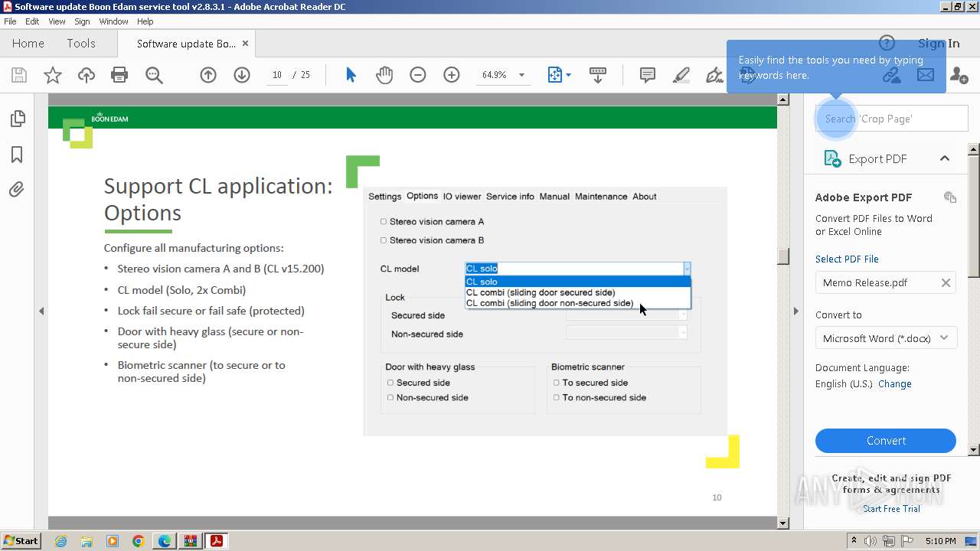
Task: Open Help menu in menu bar
Action: pyautogui.click(x=145, y=21)
